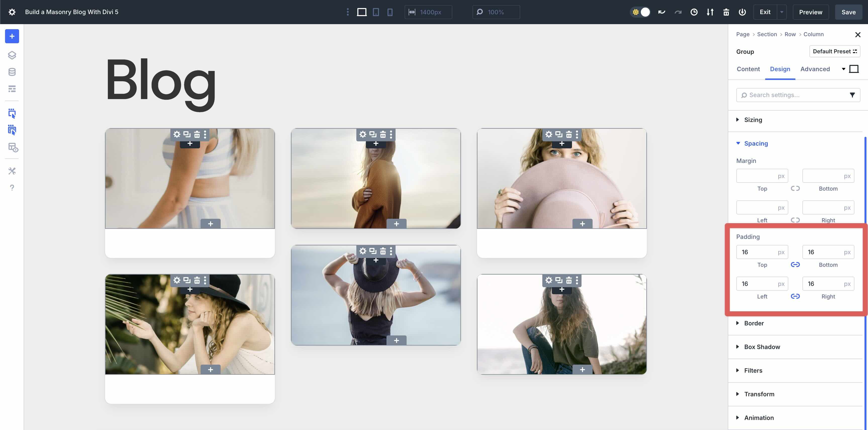Switch to the Content tab
Screen dimensions: 868x430
(748, 69)
